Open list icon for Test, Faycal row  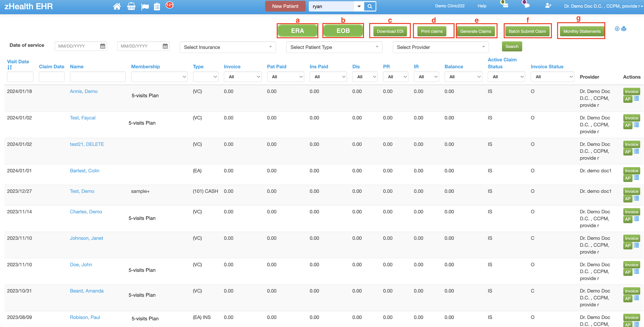pos(636,125)
